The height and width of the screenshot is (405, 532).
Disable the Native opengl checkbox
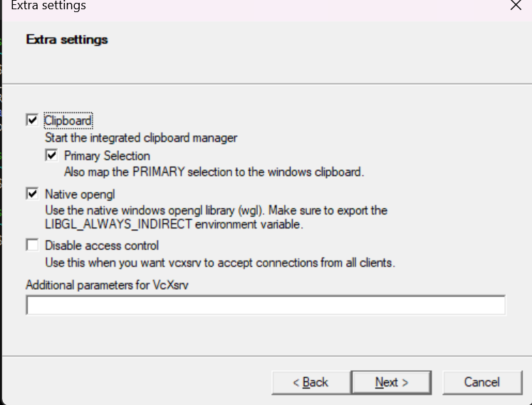31,194
